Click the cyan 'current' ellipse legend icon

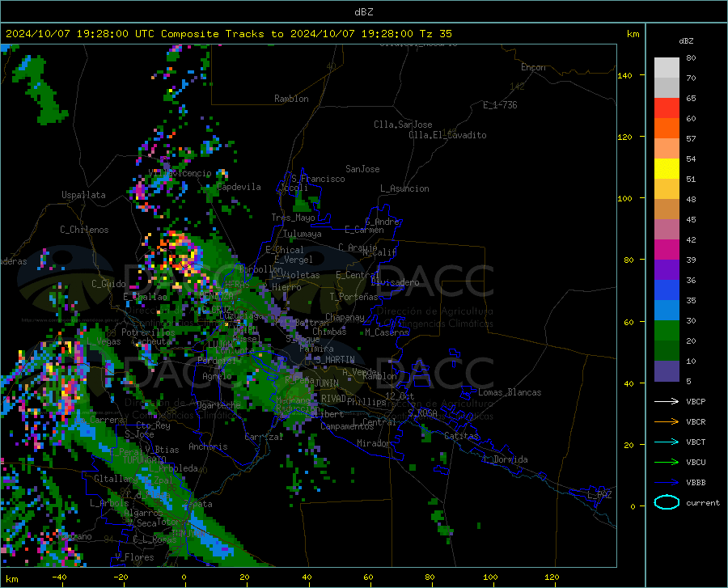point(667,502)
